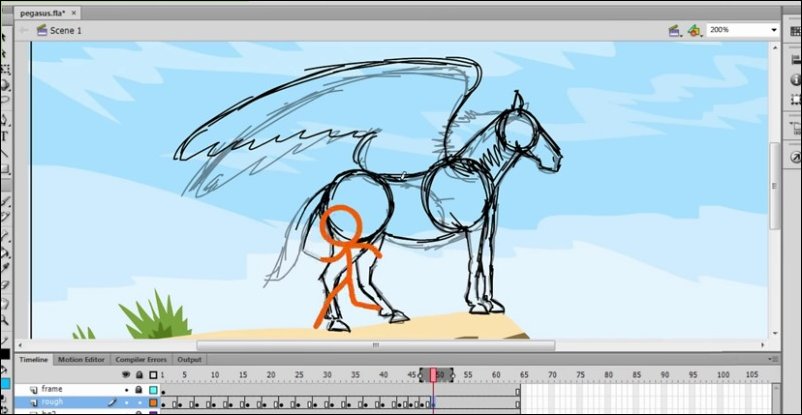Click the Edit Scene clapper icon

(675, 31)
